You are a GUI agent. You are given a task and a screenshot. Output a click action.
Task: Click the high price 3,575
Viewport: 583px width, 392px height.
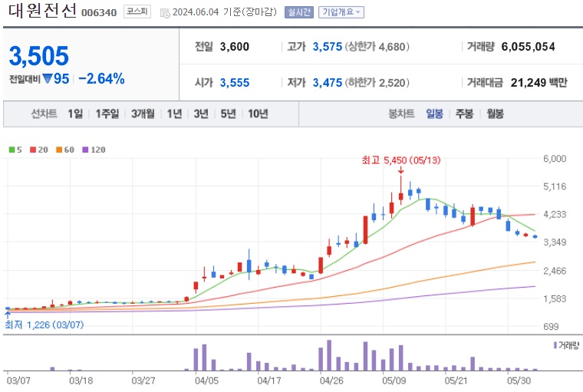(x=328, y=47)
